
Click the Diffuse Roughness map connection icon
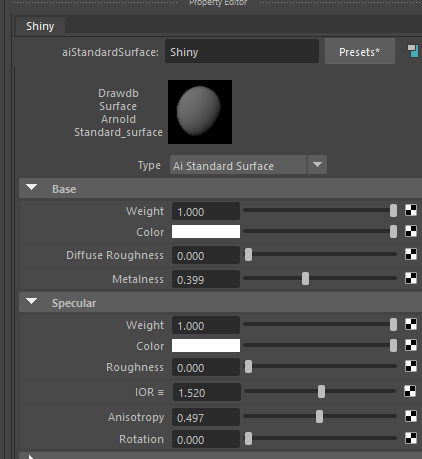coord(411,254)
